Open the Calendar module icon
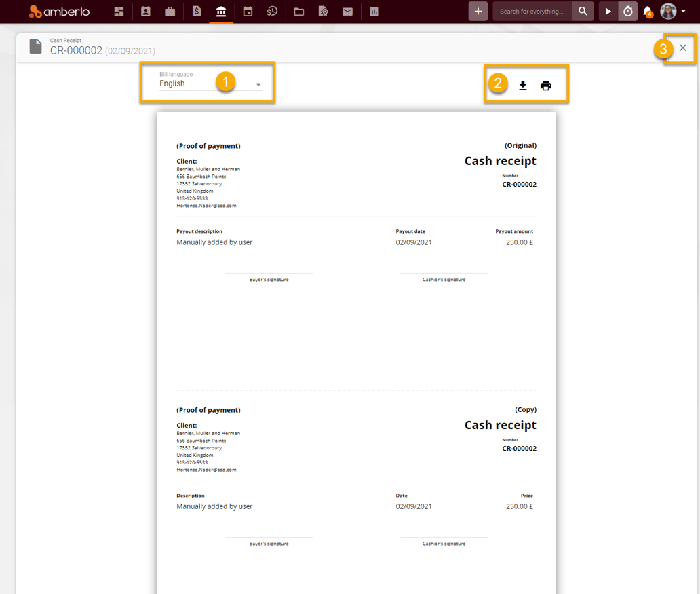This screenshot has height=594, width=700. [247, 12]
